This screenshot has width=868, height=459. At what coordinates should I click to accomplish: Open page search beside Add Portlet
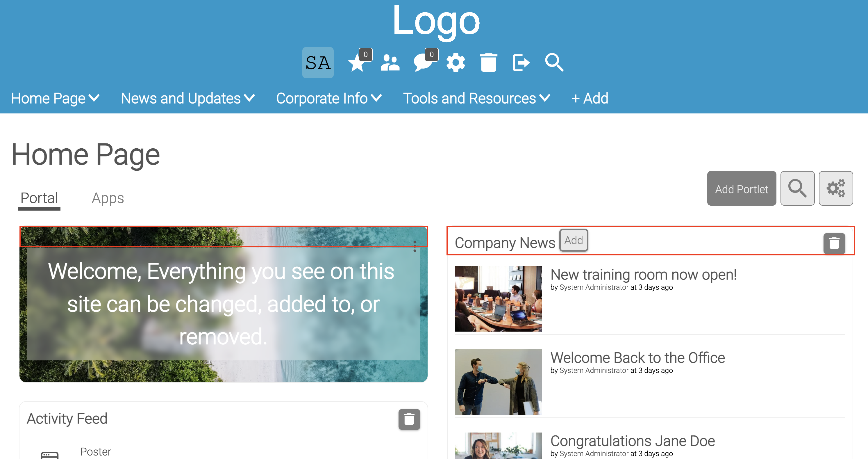coord(797,188)
